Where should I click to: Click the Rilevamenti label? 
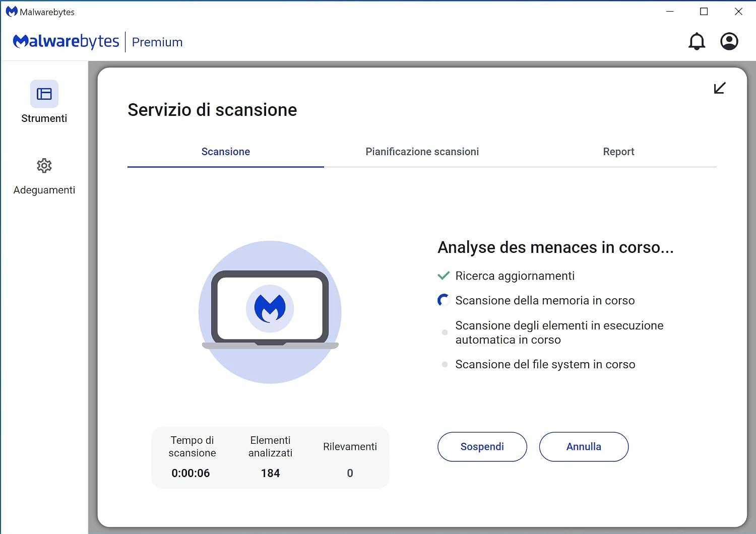(x=350, y=446)
